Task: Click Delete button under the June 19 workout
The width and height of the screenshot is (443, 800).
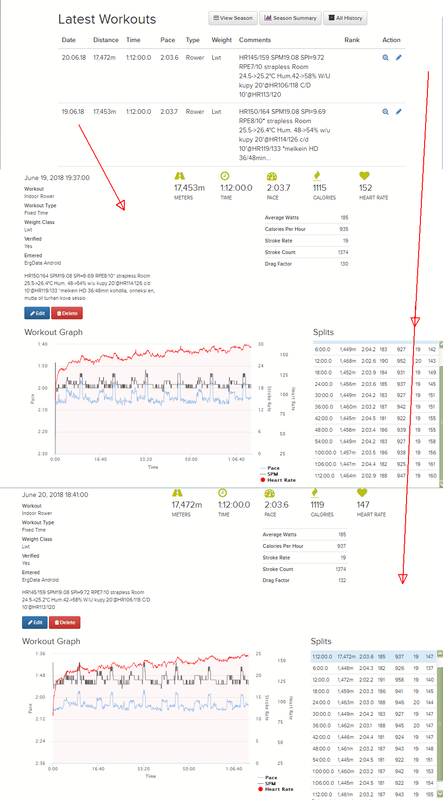Action: [67, 313]
